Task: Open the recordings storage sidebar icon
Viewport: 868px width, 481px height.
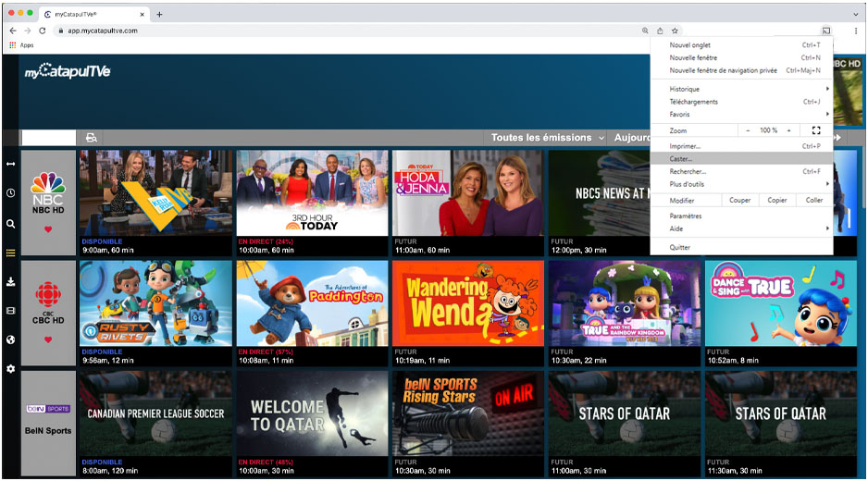Action: (10, 311)
